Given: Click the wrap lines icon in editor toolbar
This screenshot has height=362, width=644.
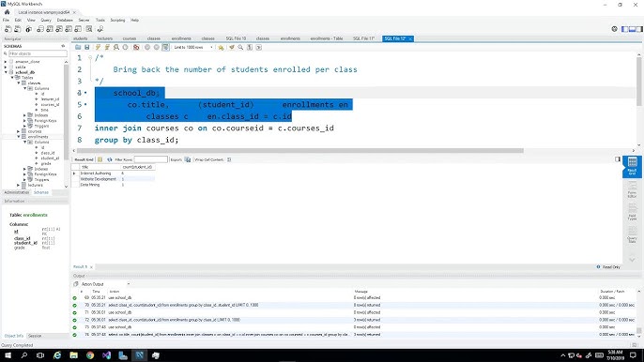Looking at the screenshot, I should [259, 48].
